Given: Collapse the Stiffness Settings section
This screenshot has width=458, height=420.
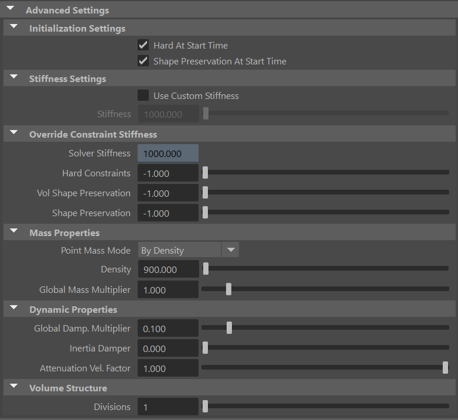Looking at the screenshot, I should click(14, 76).
